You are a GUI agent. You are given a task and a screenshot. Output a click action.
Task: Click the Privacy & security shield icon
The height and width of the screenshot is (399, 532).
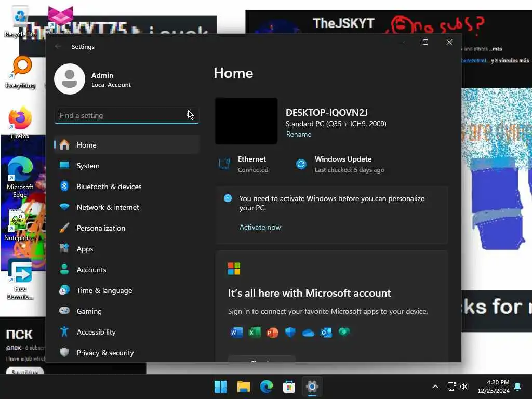[64, 353]
